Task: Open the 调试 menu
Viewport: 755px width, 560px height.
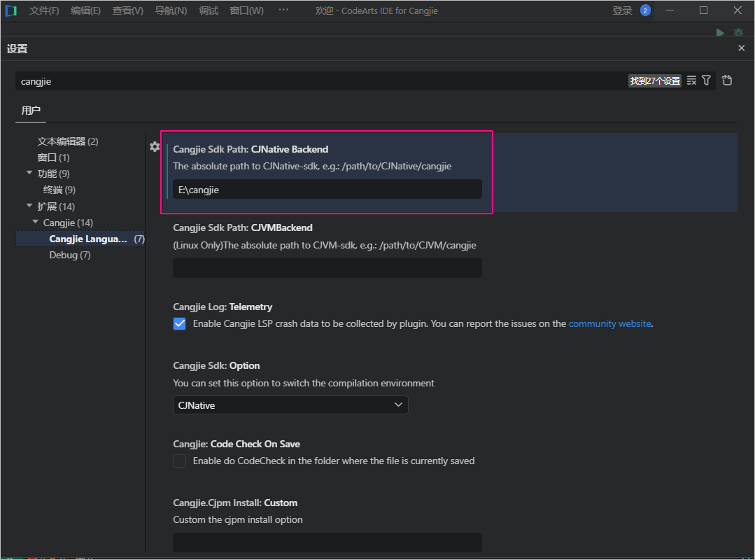Action: [209, 10]
